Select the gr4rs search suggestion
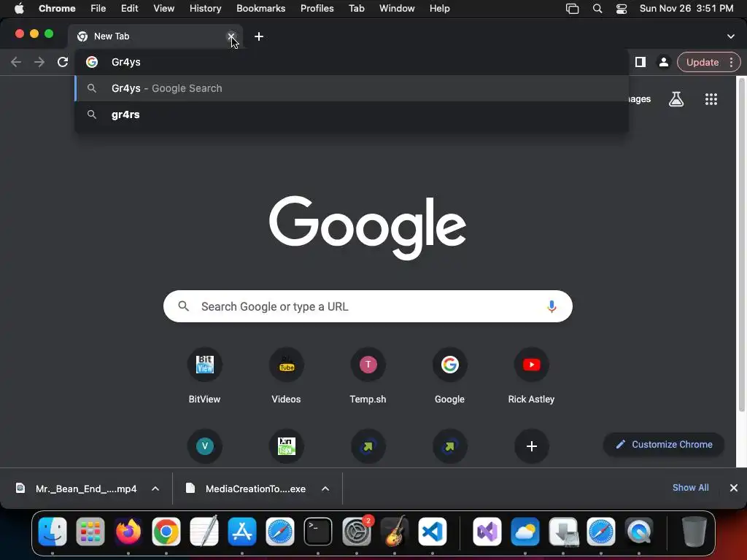The width and height of the screenshot is (747, 560). (x=352, y=114)
